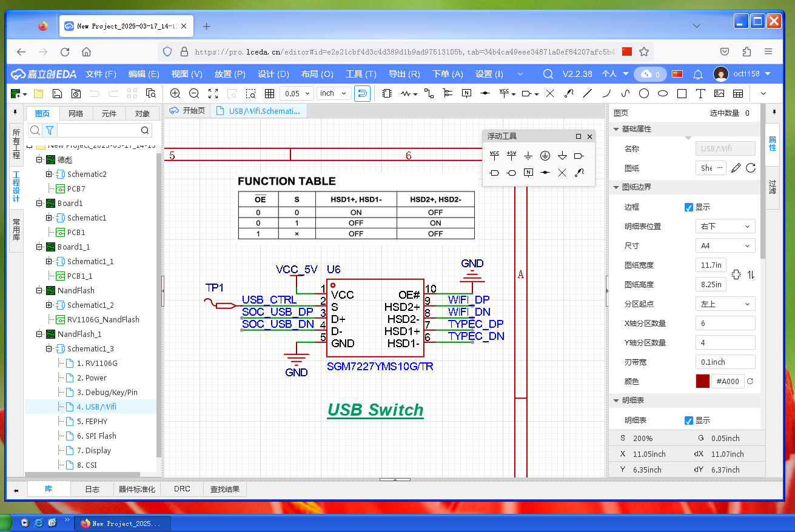
Task: Click the find-and-replace search icon in toolbar
Action: click(x=151, y=93)
